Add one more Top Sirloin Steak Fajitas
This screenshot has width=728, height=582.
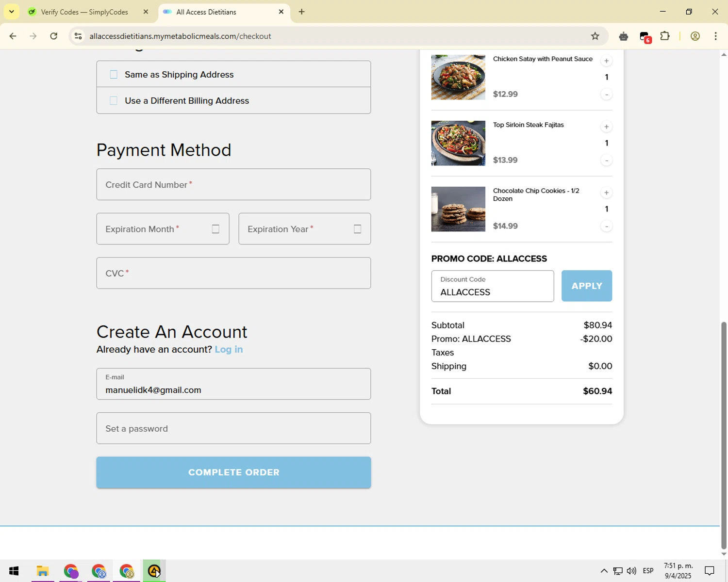(606, 127)
